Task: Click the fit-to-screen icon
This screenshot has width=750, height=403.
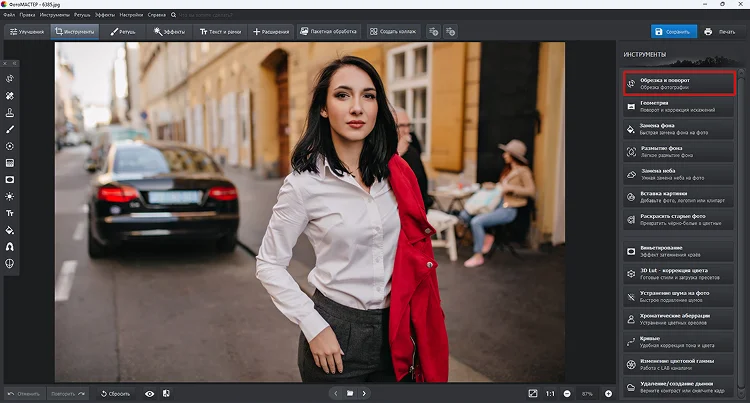Action: pos(533,393)
